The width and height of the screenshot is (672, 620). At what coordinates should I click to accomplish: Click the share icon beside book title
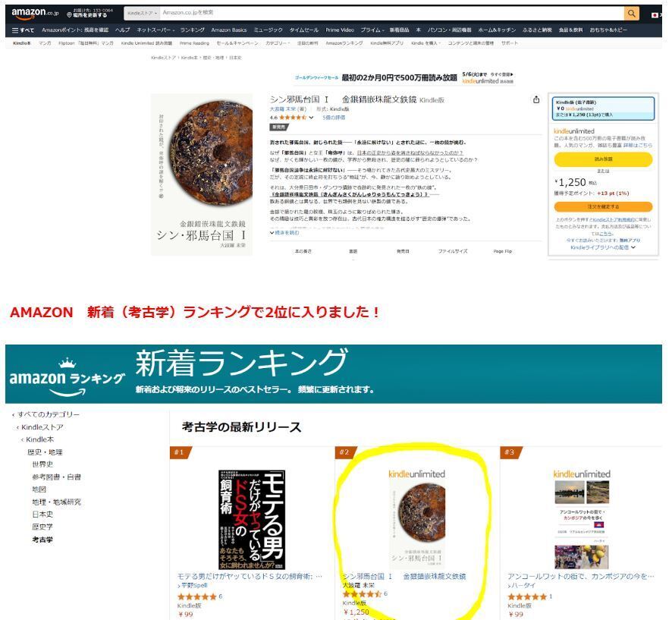click(x=536, y=99)
